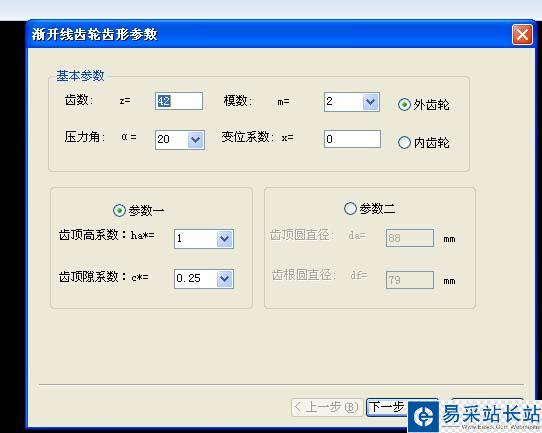Click the 齿顶圆直径 da= field
The height and width of the screenshot is (433, 542).
[x=410, y=238]
